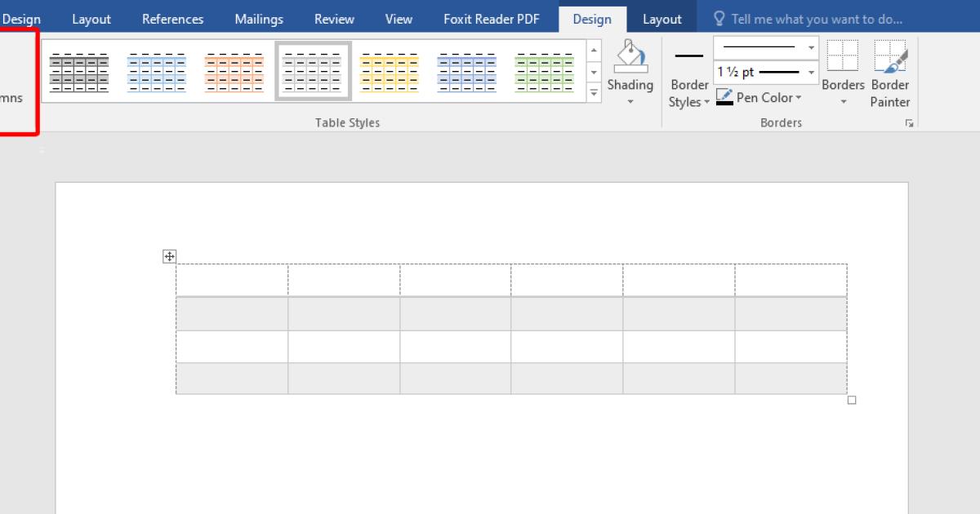Click the table move handle icon

coord(170,257)
